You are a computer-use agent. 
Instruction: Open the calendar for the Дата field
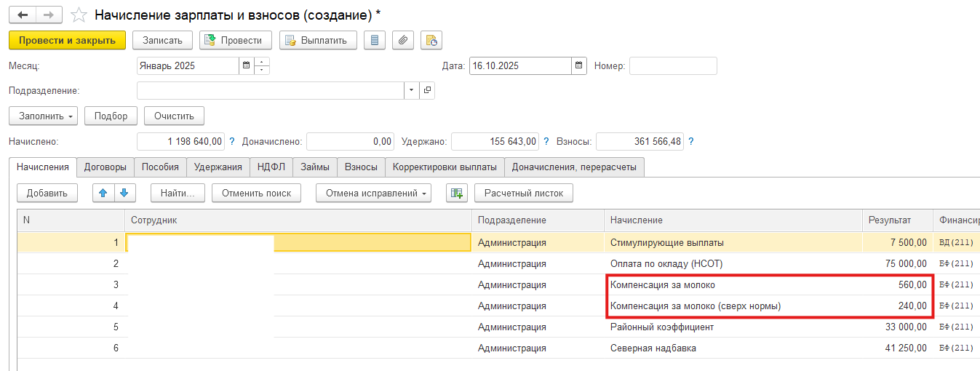pyautogui.click(x=579, y=65)
